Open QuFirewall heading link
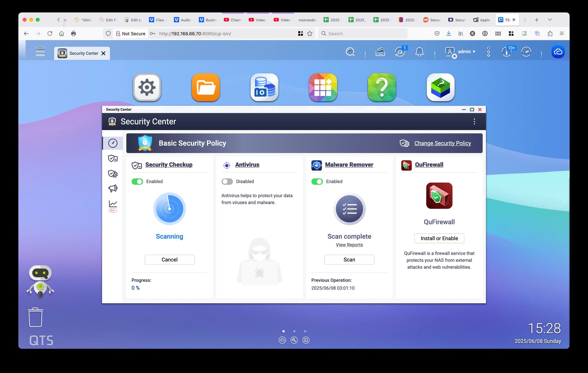588x373 pixels. click(429, 165)
